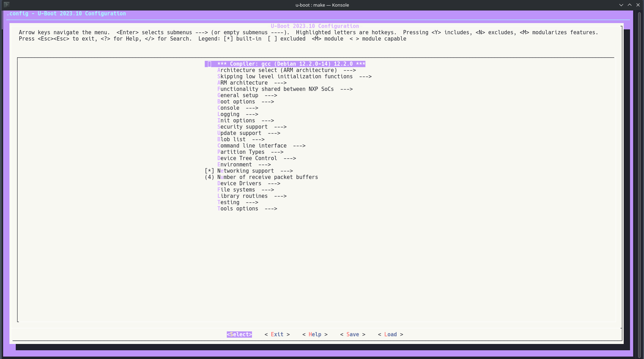
Task: Select Command line interface entry
Action: coord(261,146)
